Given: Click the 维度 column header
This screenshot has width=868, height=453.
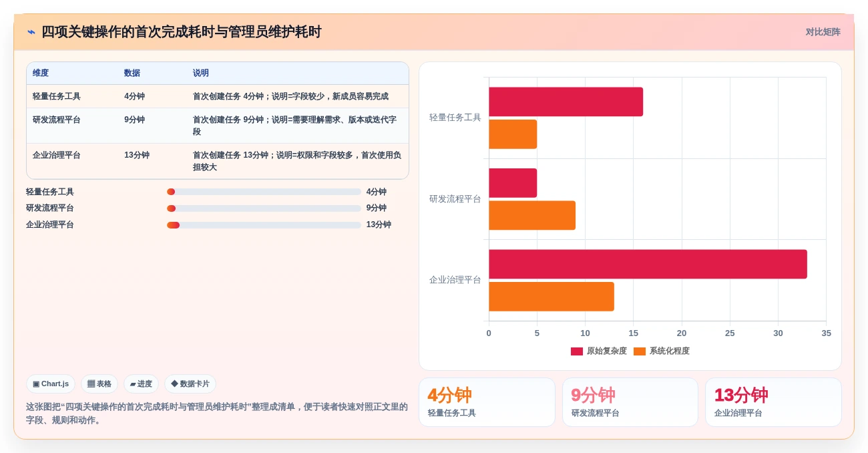Looking at the screenshot, I should [x=41, y=73].
